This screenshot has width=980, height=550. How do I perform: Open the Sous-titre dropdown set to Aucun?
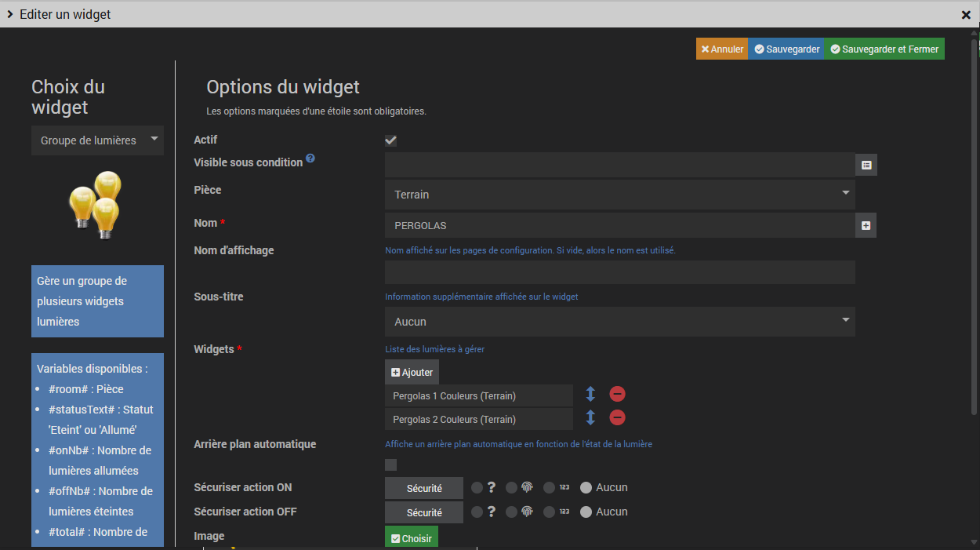619,322
